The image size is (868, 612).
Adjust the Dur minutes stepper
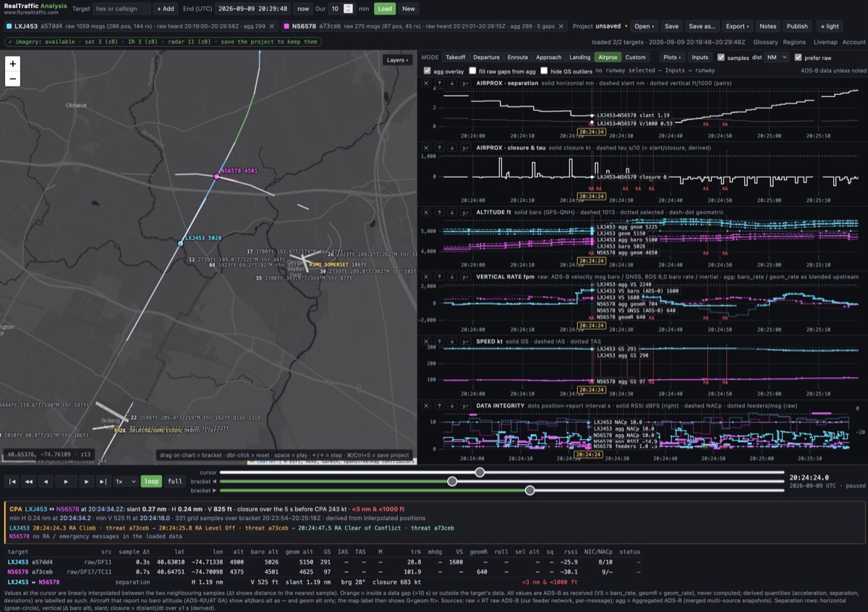[x=348, y=9]
